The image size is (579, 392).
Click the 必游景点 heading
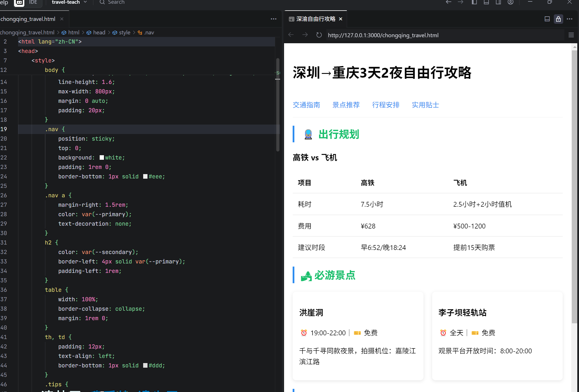pos(334,275)
